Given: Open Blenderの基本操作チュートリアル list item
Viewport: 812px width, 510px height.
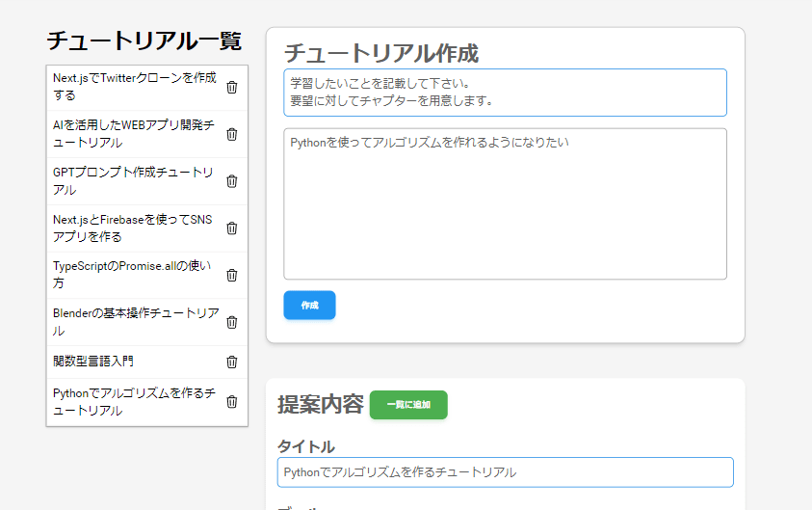Looking at the screenshot, I should [x=136, y=322].
